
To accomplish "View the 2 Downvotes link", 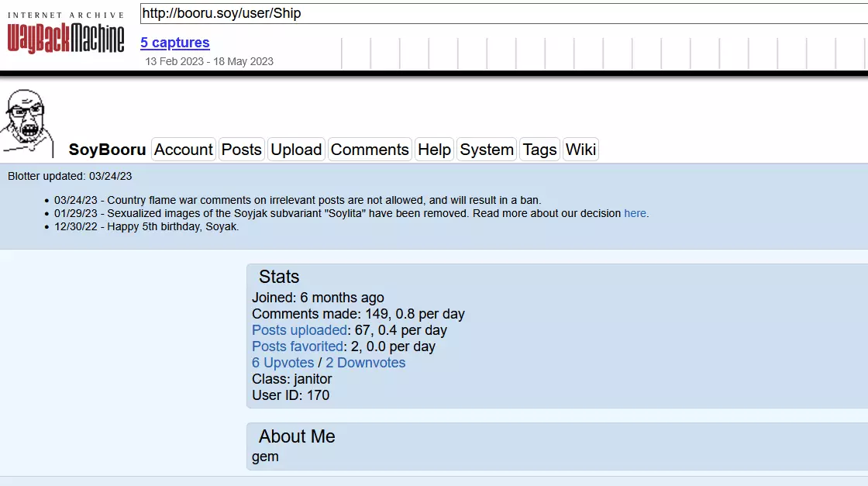I will [x=365, y=363].
